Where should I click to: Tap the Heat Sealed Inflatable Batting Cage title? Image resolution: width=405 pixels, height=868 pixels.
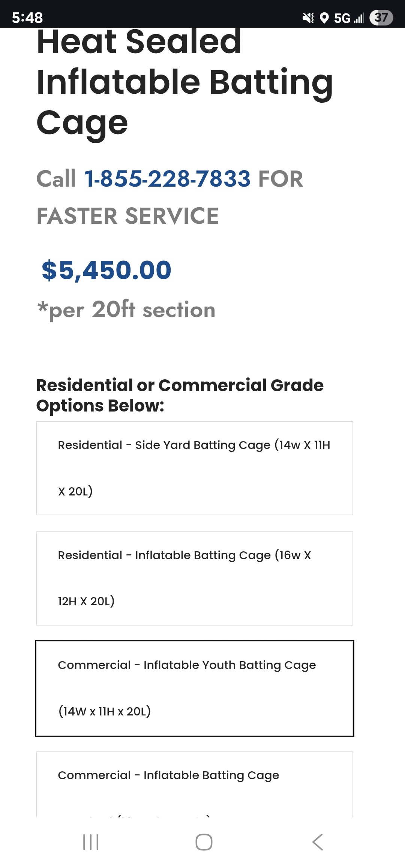tap(184, 82)
